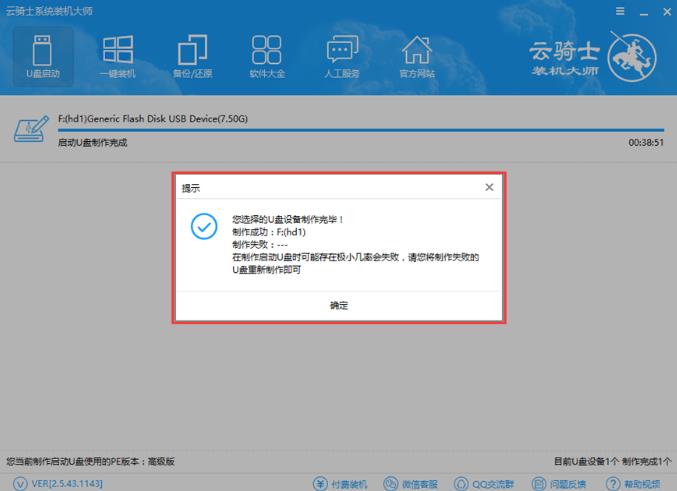The width and height of the screenshot is (677, 491).
Task: Select the 软件大全 tab
Action: pos(267,57)
